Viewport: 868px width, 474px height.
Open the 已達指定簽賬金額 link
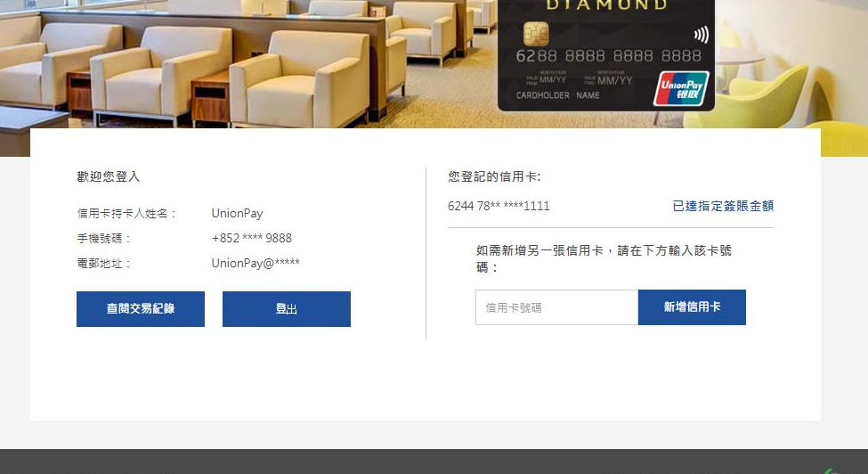(723, 206)
